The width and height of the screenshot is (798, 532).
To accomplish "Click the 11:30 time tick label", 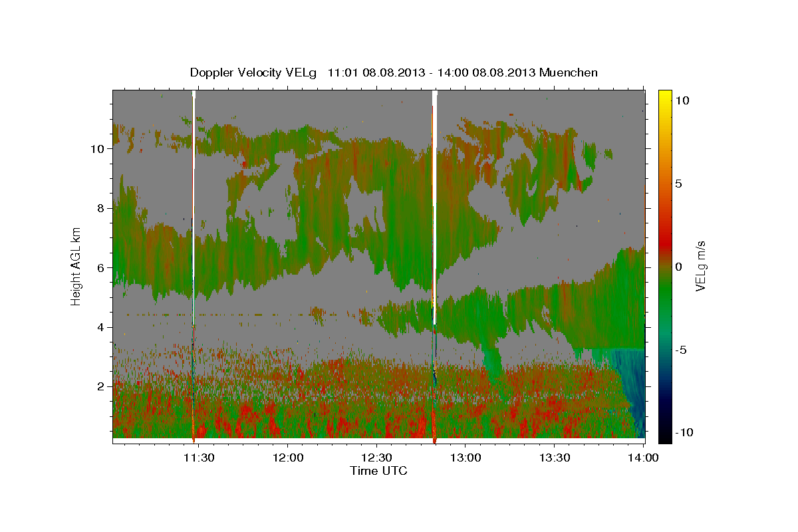I will (199, 458).
